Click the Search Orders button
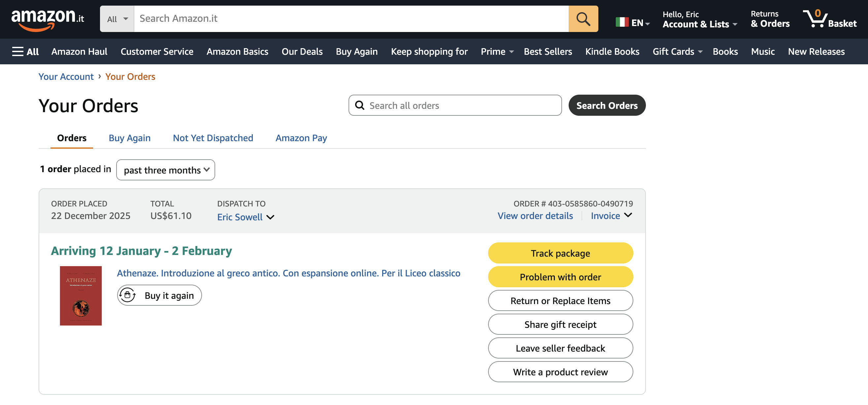This screenshot has height=405, width=868. 607,106
